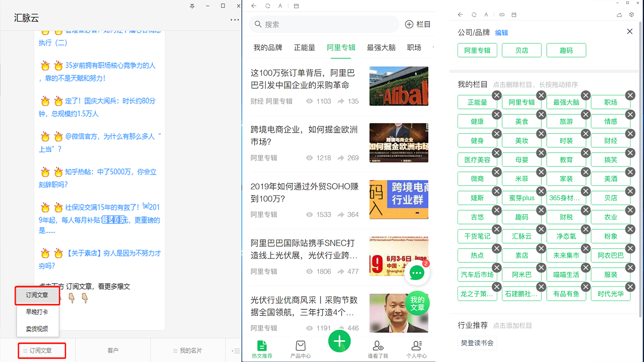This screenshot has width=644, height=362.
Task: Remove the 职场 column with X
Action: coord(630,96)
